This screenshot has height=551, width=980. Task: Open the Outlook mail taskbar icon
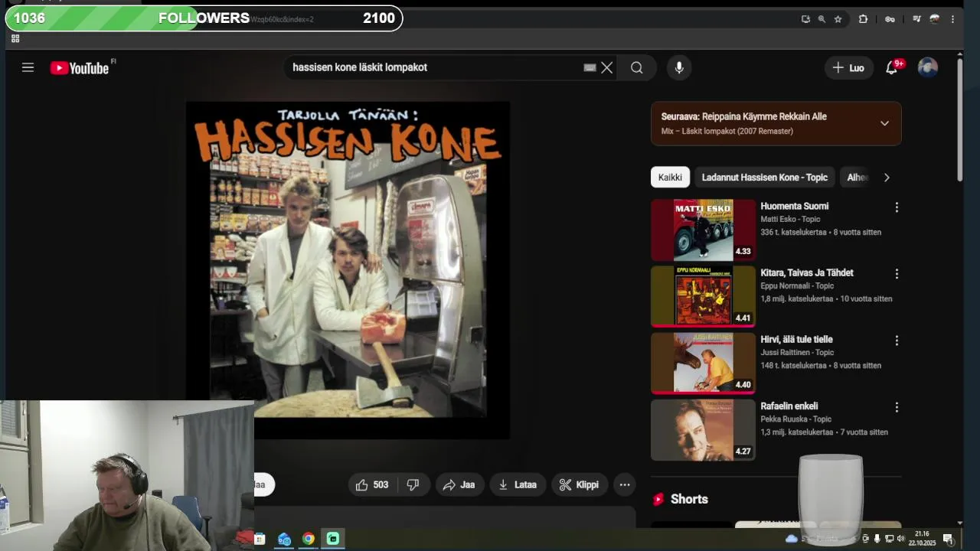pos(284,539)
